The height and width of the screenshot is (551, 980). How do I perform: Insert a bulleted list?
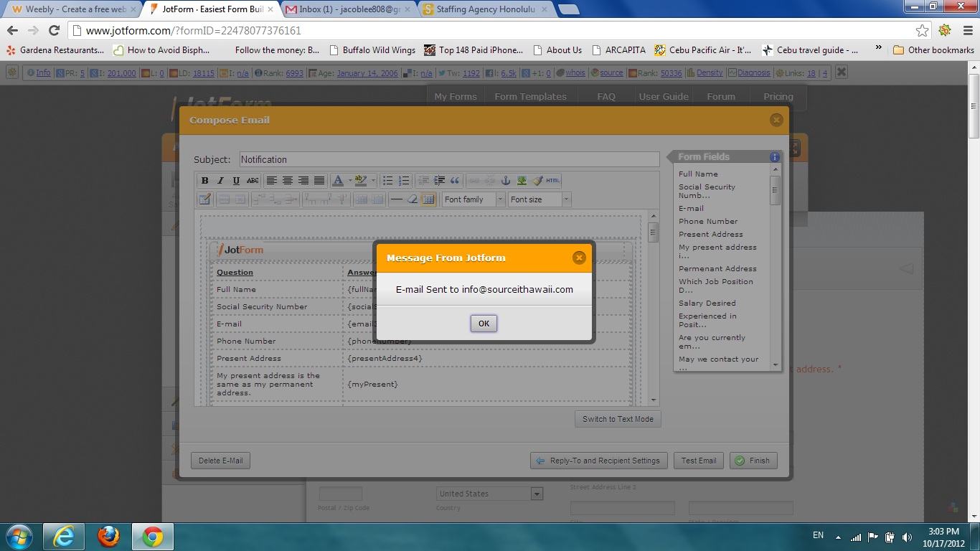pyautogui.click(x=388, y=181)
